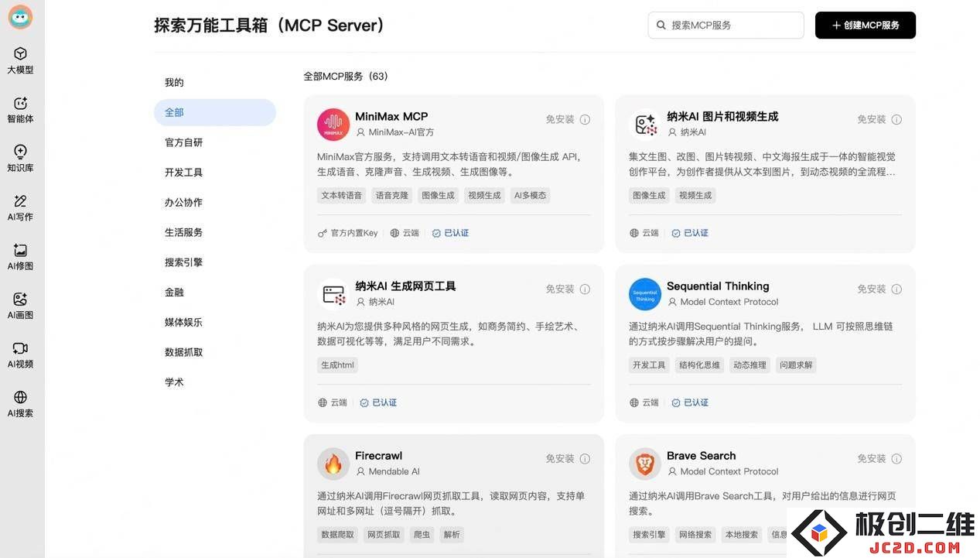Click the 动态推理 tag
Image resolution: width=980 pixels, height=558 pixels.
pos(750,365)
